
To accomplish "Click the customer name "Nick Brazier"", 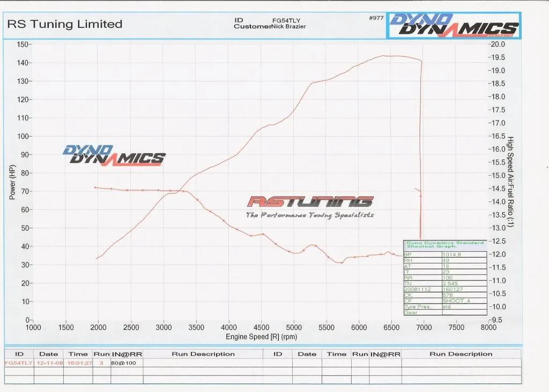I will coord(289,27).
